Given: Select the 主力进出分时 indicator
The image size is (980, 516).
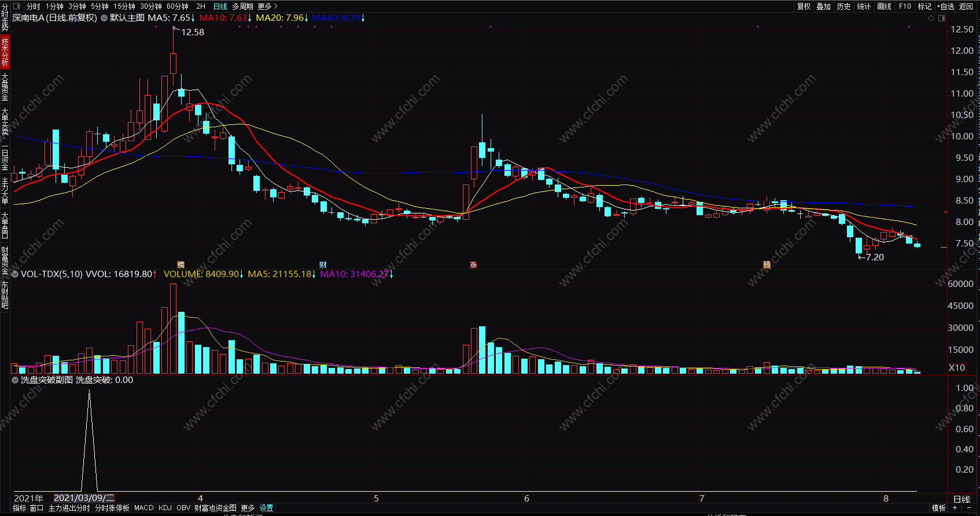Looking at the screenshot, I should 69,508.
